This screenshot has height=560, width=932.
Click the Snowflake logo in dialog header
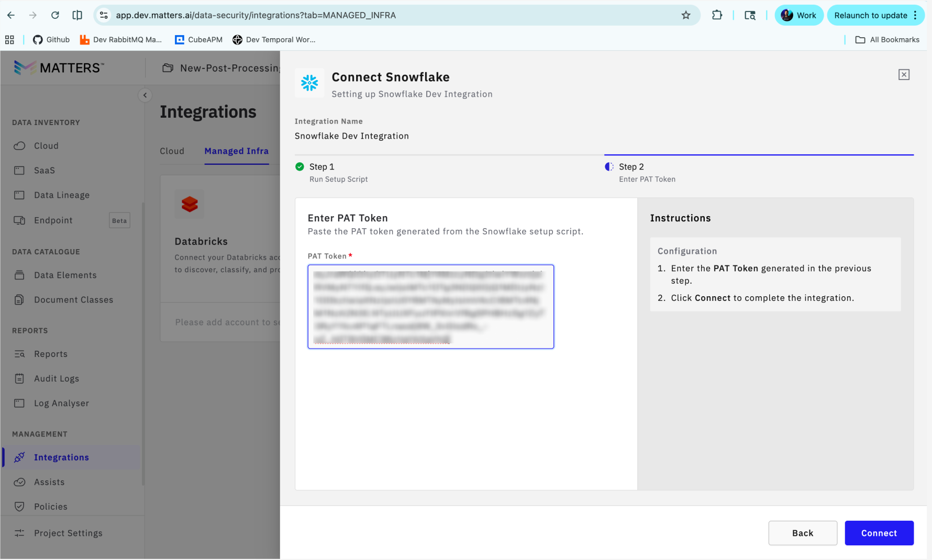point(309,83)
